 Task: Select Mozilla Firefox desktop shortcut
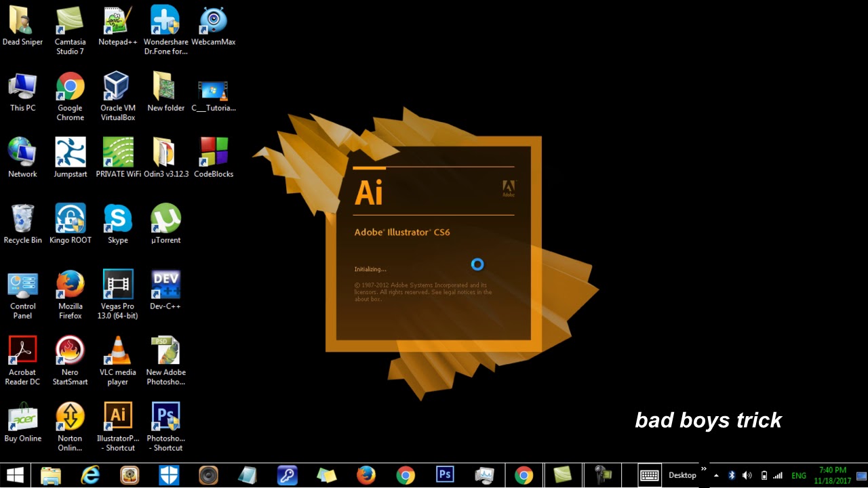coord(70,295)
